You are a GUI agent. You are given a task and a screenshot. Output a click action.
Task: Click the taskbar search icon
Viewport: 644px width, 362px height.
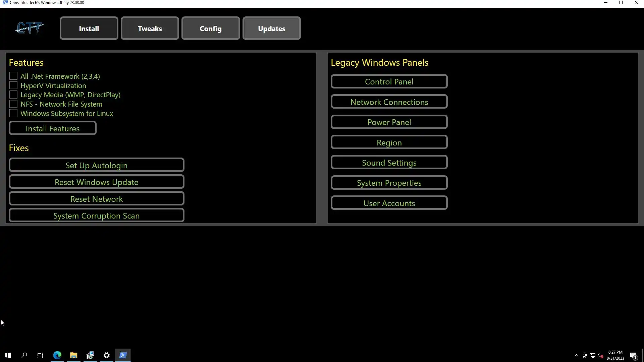click(x=24, y=355)
